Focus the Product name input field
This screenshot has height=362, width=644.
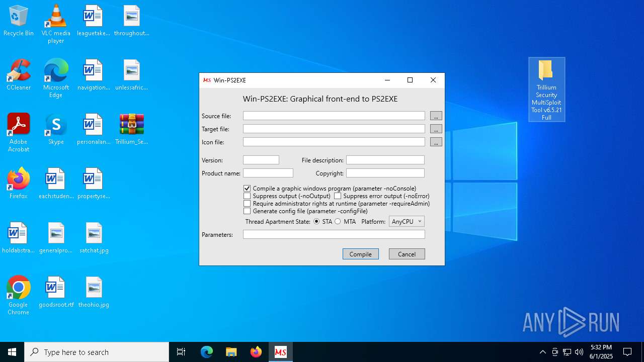(268, 173)
